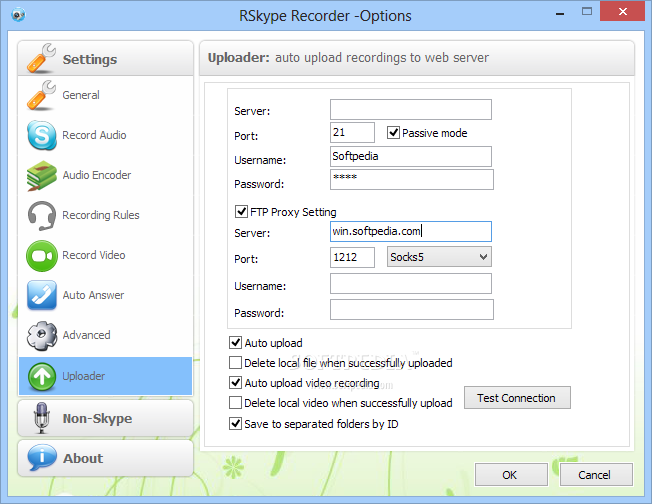Screen dimensions: 652x504
Task: Confirm with the OK button
Action: (511, 475)
